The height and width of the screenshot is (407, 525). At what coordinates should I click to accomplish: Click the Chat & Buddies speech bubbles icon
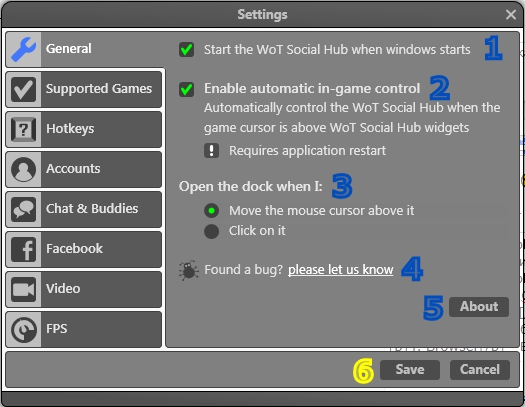[x=23, y=210]
